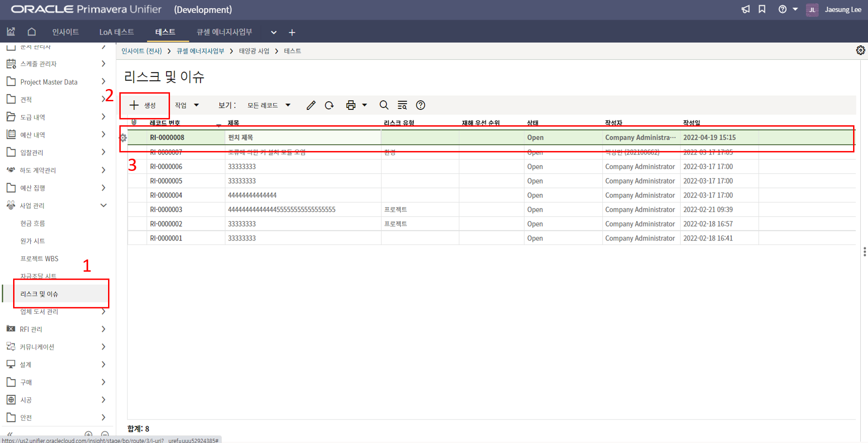Collapse the 사업 관리 sidebar section
The image size is (868, 443).
[x=103, y=206]
